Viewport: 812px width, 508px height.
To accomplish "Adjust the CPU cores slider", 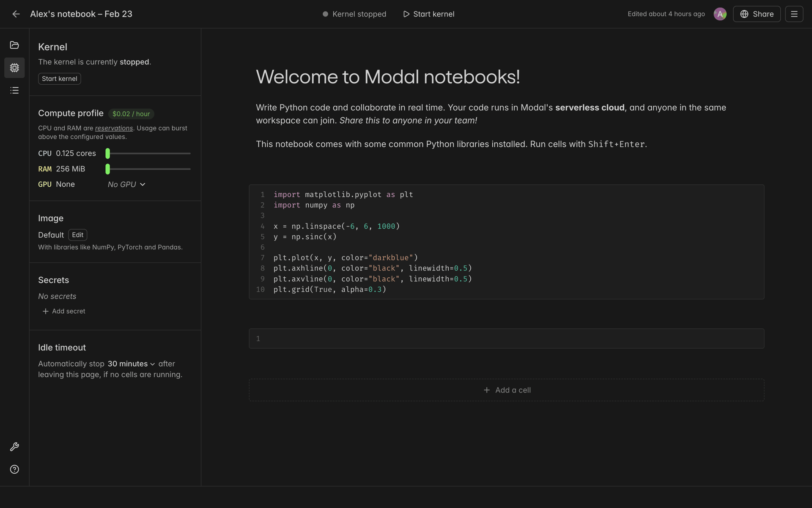I will click(148, 153).
